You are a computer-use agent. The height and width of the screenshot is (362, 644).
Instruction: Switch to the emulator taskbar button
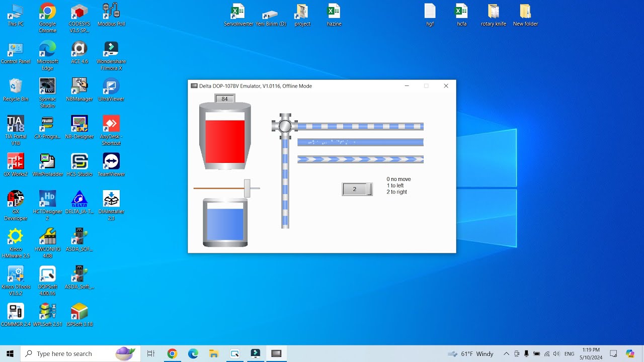click(x=276, y=353)
